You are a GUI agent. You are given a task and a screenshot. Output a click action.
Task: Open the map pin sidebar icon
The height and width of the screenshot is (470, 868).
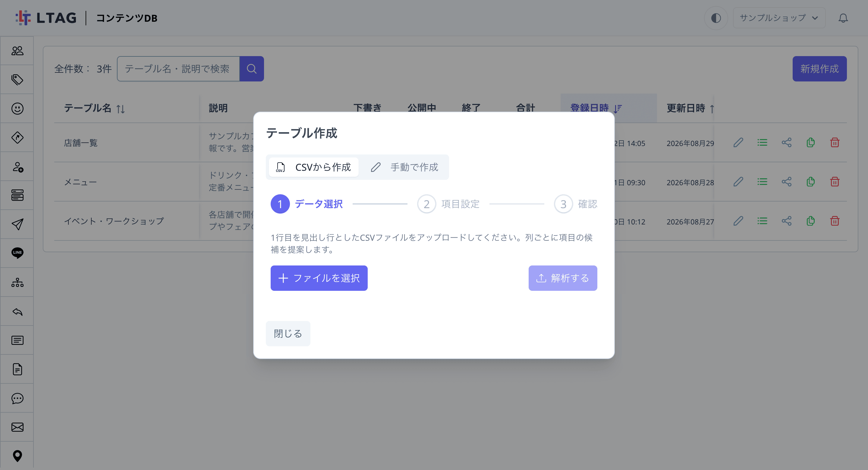17,456
